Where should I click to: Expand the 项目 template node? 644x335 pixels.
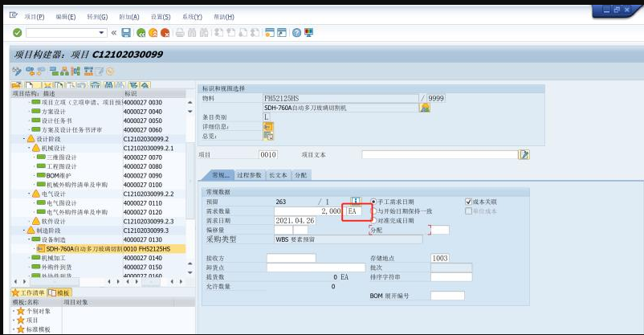pyautogui.click(x=14, y=321)
